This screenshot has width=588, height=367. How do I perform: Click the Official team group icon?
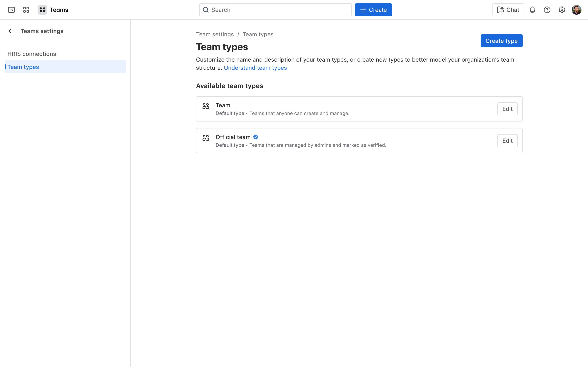click(206, 138)
